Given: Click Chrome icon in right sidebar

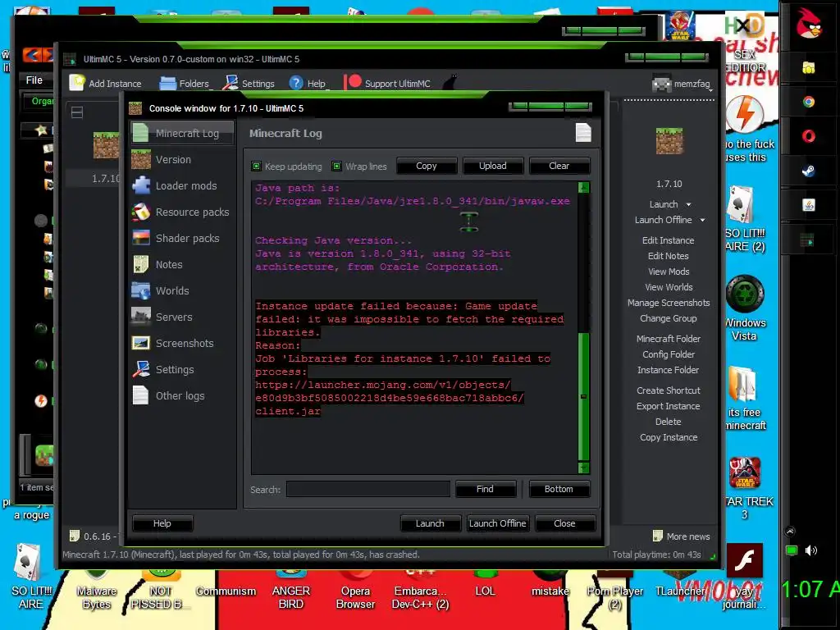Looking at the screenshot, I should [x=808, y=102].
